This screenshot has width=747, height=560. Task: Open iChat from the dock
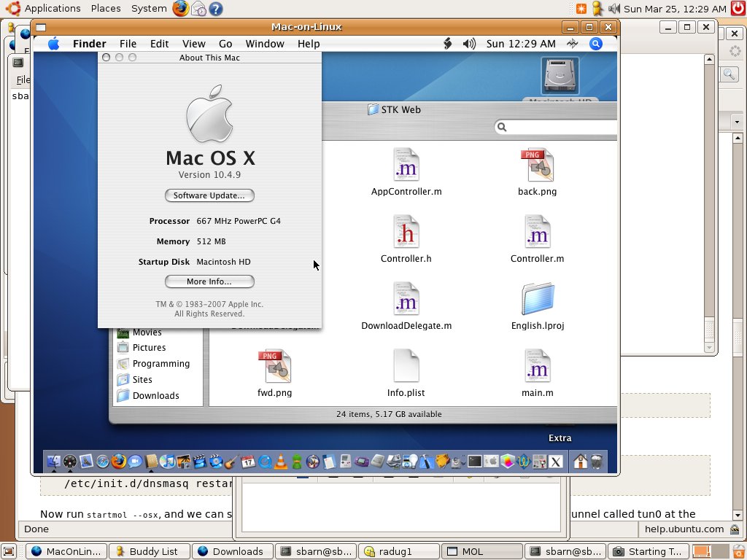135,462
